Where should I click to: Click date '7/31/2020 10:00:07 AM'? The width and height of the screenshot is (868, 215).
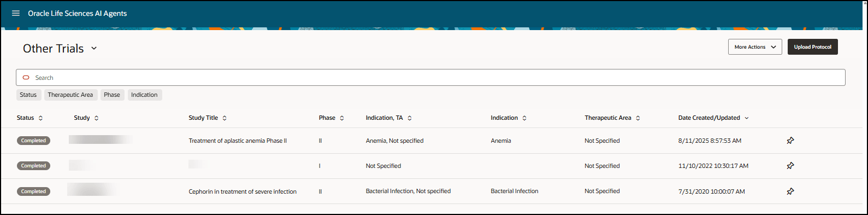click(x=711, y=191)
